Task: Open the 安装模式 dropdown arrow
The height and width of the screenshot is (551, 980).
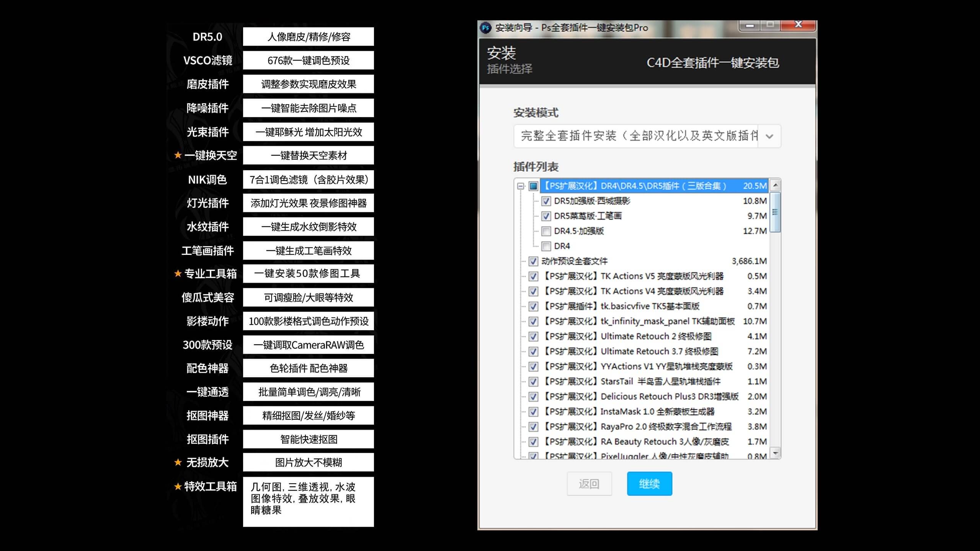Action: coord(769,136)
